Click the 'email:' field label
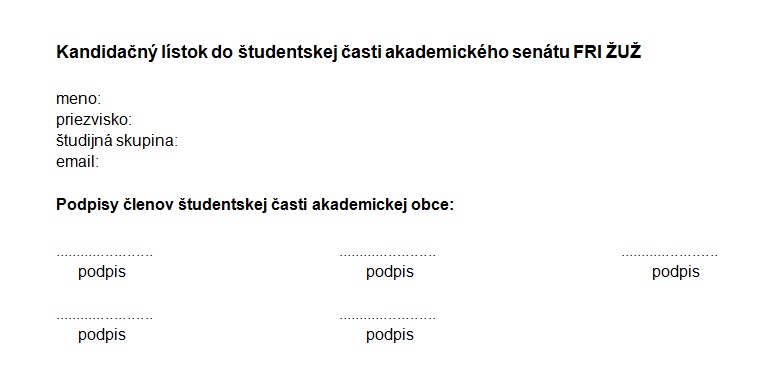 click(77, 162)
